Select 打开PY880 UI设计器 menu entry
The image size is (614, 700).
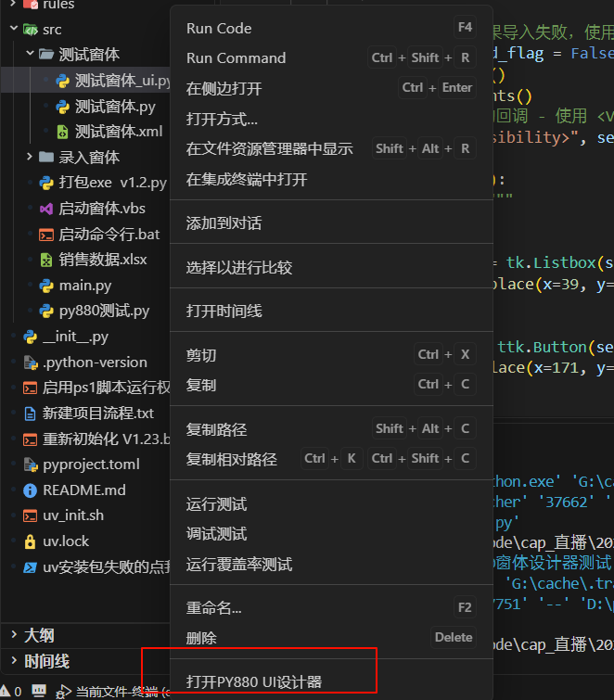click(x=331, y=681)
